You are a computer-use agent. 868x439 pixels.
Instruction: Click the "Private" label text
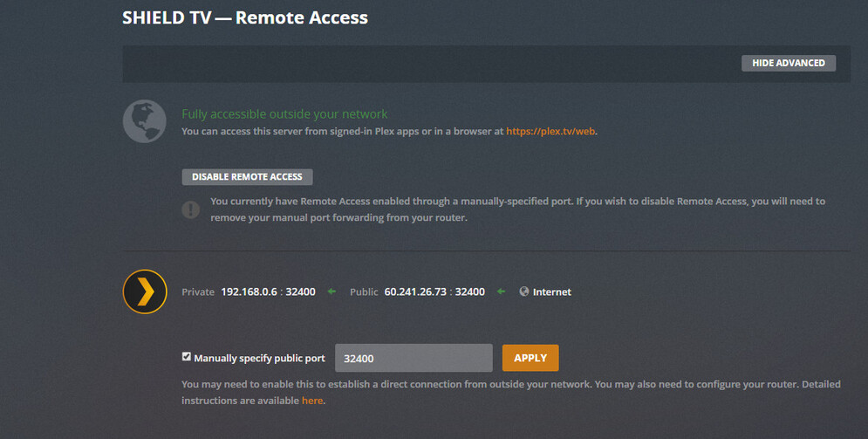tap(198, 292)
